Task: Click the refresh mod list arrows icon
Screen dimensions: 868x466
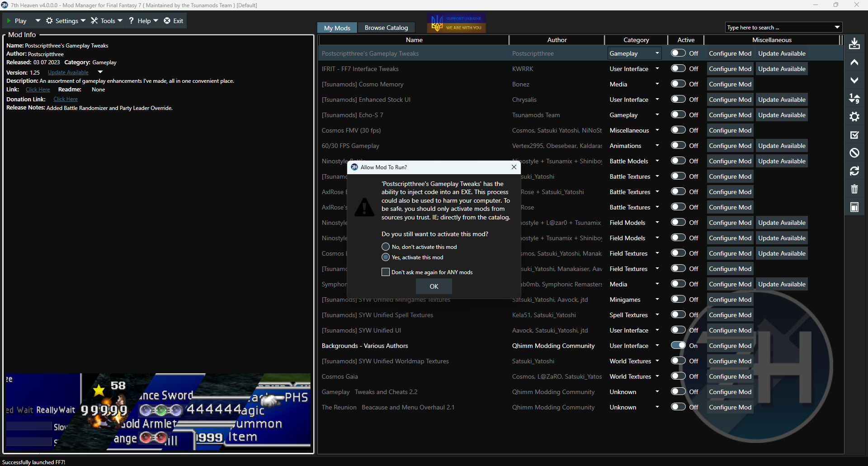Action: [x=854, y=171]
